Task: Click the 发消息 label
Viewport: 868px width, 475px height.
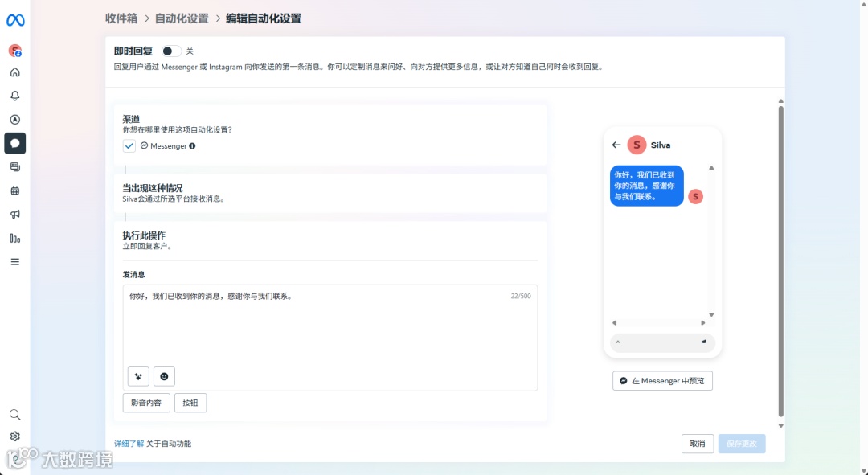Action: (x=134, y=275)
